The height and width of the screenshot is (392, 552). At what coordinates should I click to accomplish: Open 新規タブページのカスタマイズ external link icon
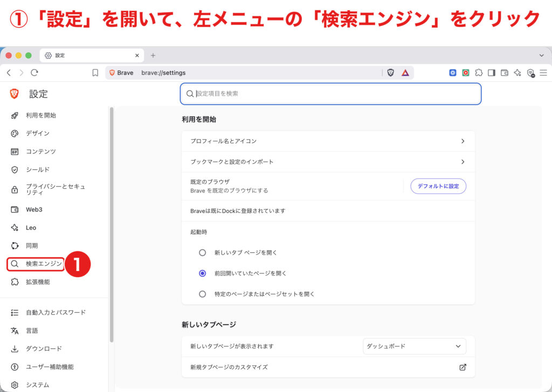(x=463, y=367)
